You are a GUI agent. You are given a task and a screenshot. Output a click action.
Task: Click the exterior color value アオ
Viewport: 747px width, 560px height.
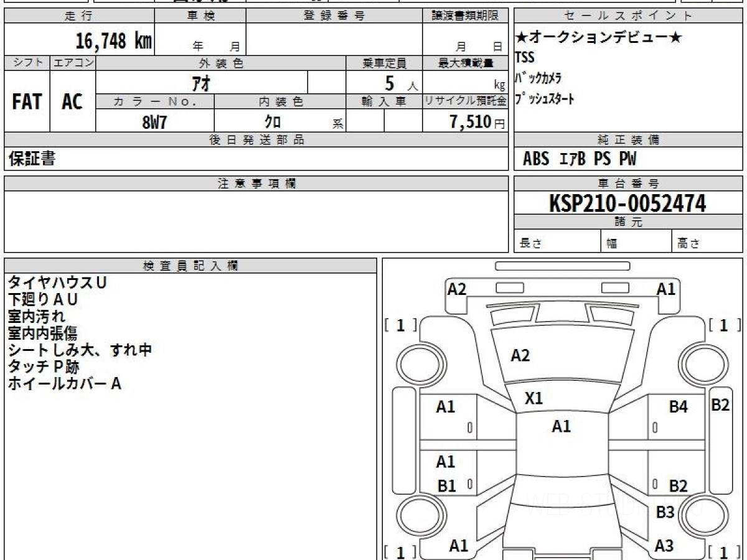point(202,82)
